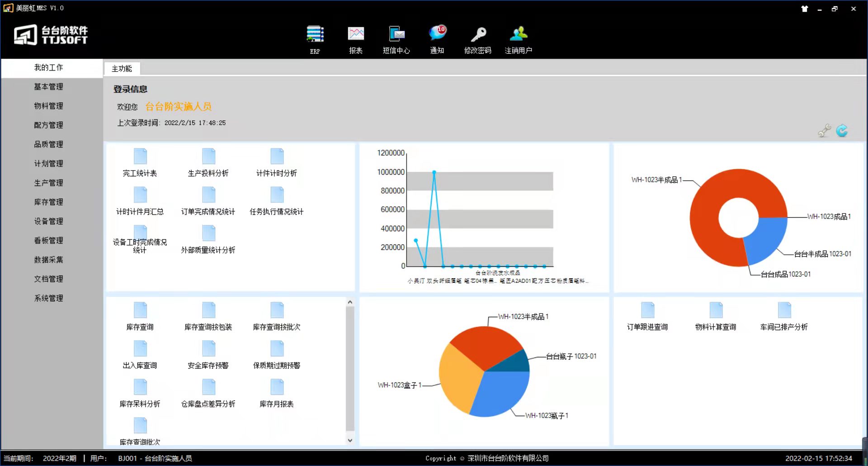Check the 通知 notifications icon
Image resolution: width=868 pixels, height=466 pixels.
pyautogui.click(x=437, y=34)
